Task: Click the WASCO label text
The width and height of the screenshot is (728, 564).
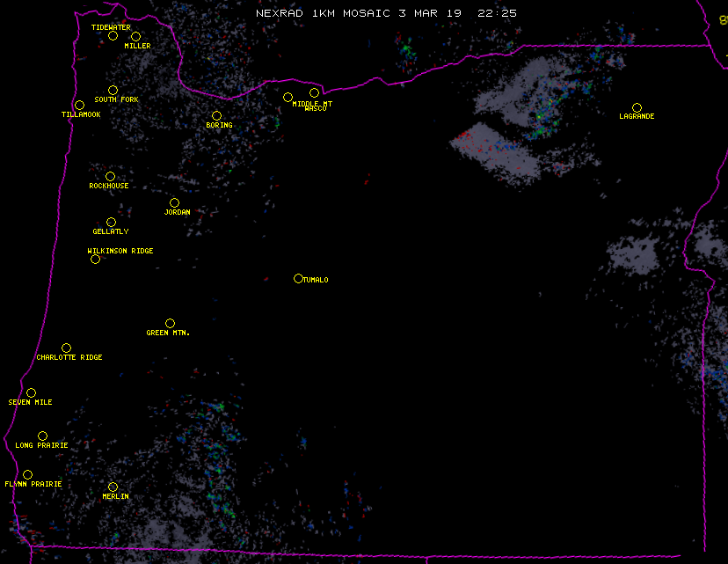Action: (315, 109)
